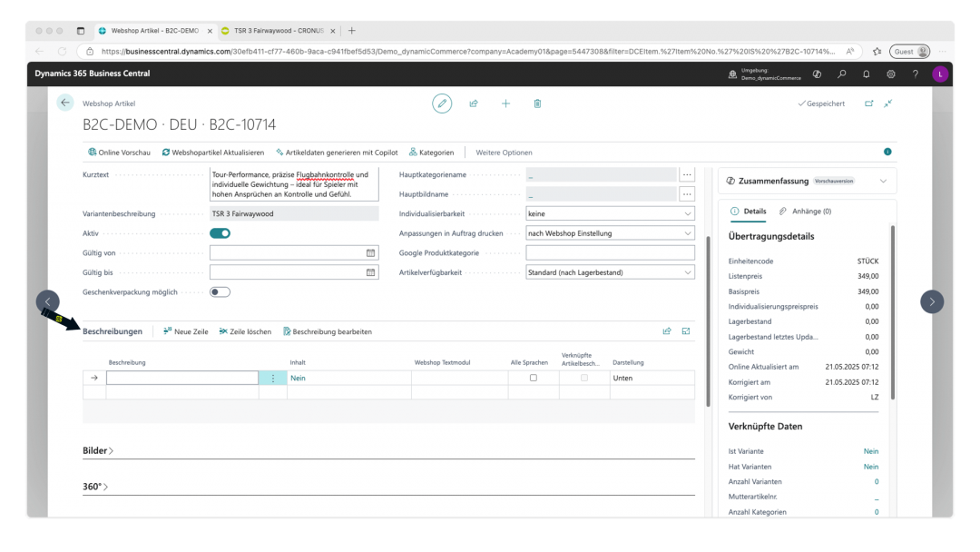
Task: Reload the browser page
Action: click(x=62, y=51)
